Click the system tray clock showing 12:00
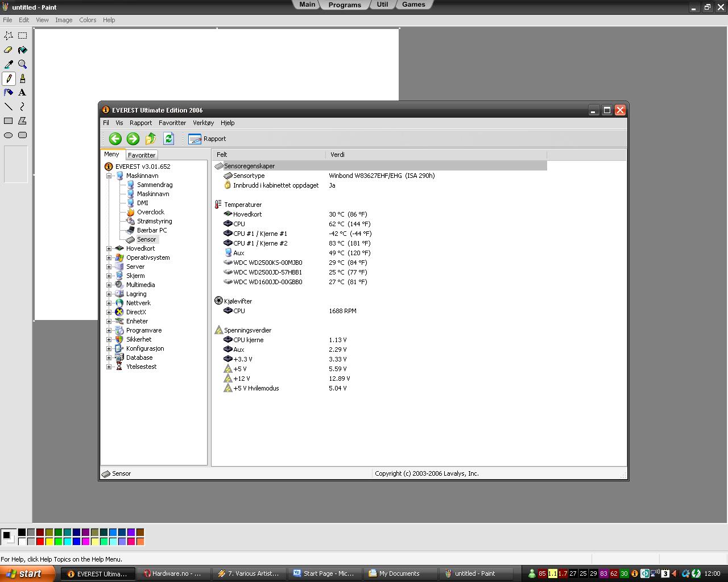 click(x=712, y=573)
